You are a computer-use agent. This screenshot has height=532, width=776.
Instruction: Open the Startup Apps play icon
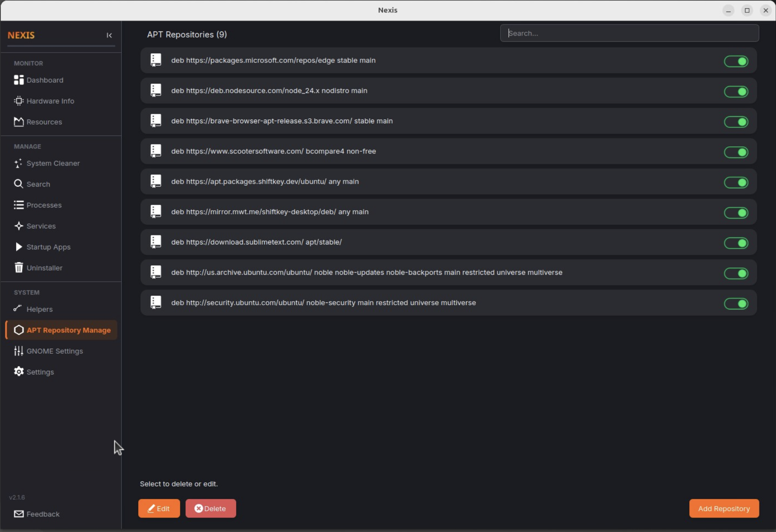[x=18, y=247]
